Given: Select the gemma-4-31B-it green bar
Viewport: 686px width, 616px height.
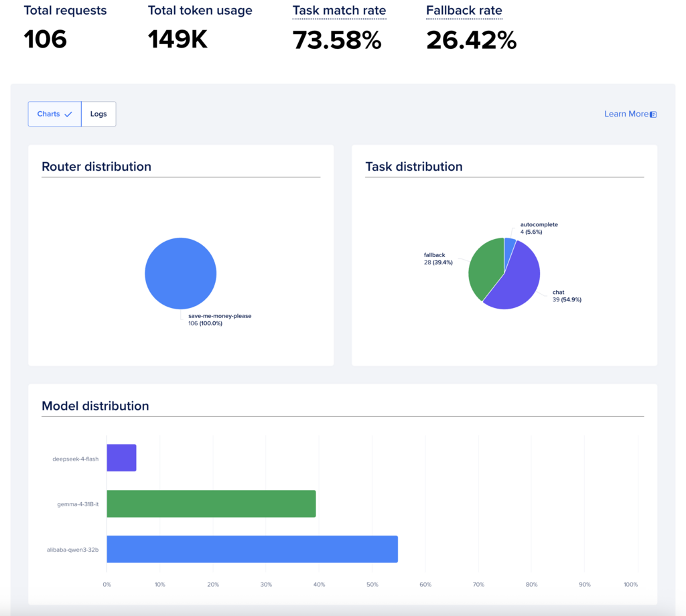Looking at the screenshot, I should 211,504.
